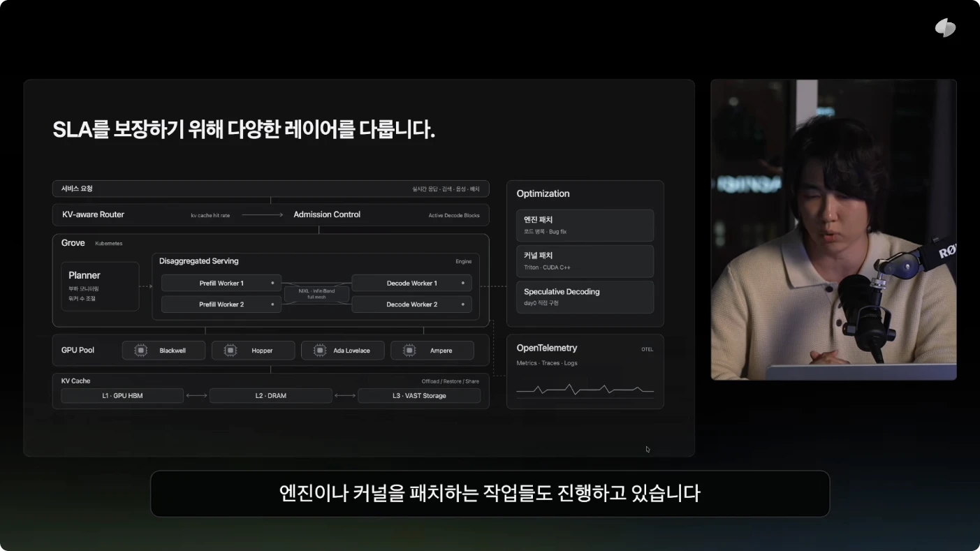Click the NIXL InfiniBand full mesh box
The height and width of the screenshot is (551, 980).
click(x=316, y=294)
